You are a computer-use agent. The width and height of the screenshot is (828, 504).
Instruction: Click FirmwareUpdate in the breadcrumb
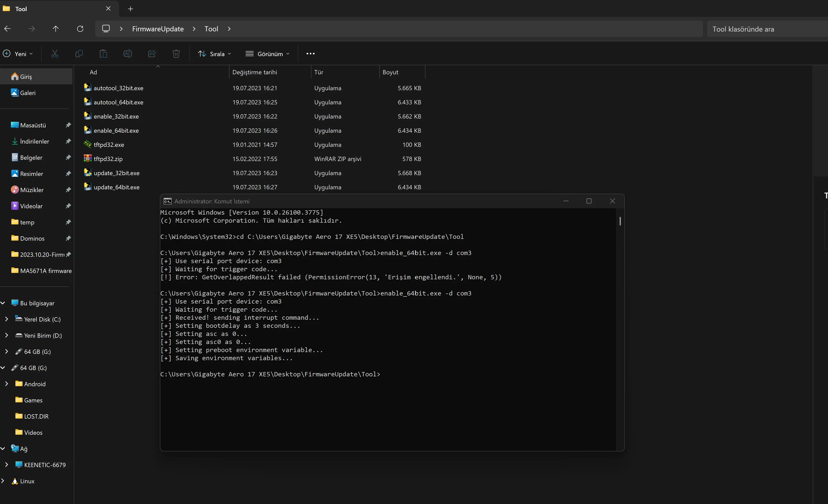pyautogui.click(x=158, y=29)
